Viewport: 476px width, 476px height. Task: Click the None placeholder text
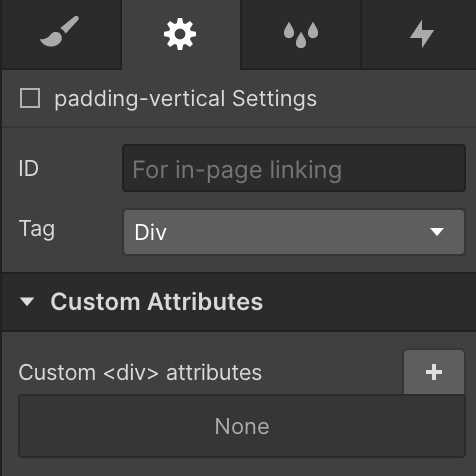click(242, 426)
